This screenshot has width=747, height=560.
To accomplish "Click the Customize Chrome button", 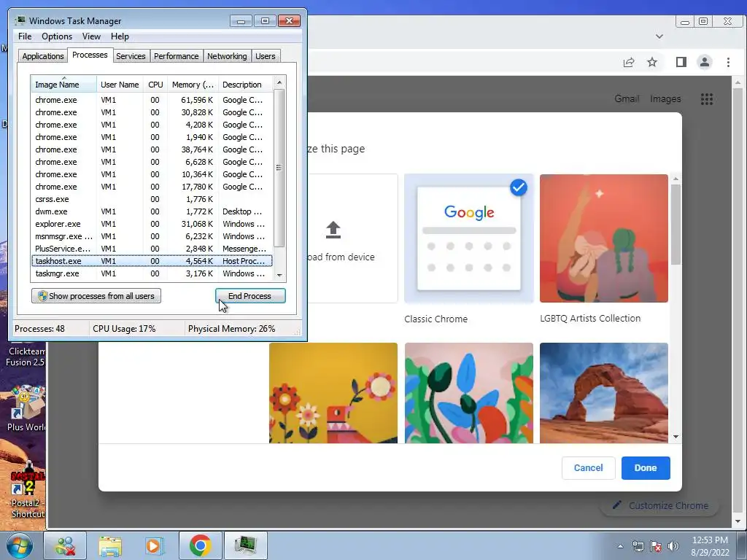I will coord(659,505).
